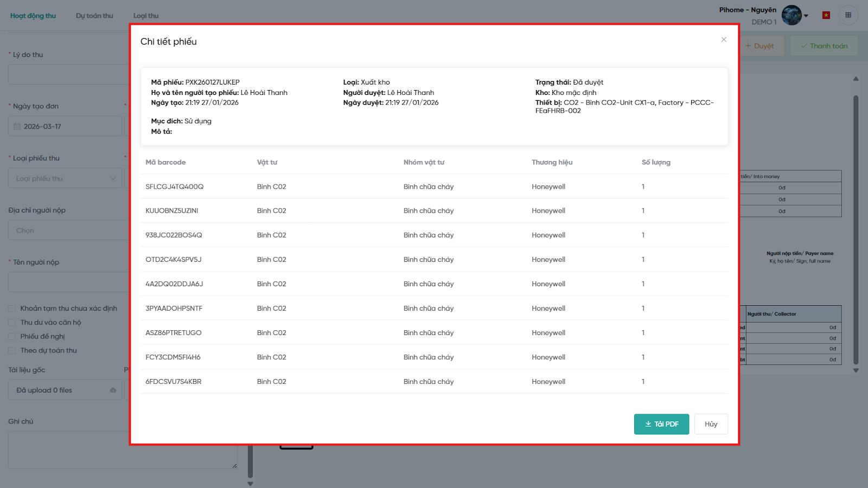Toggle the Thu dư vào cấn hộ checkbox
The width and height of the screenshot is (868, 488).
pos(12,323)
